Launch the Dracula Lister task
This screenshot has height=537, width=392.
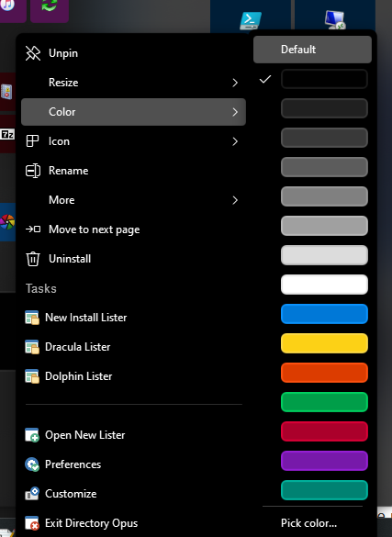click(133, 347)
